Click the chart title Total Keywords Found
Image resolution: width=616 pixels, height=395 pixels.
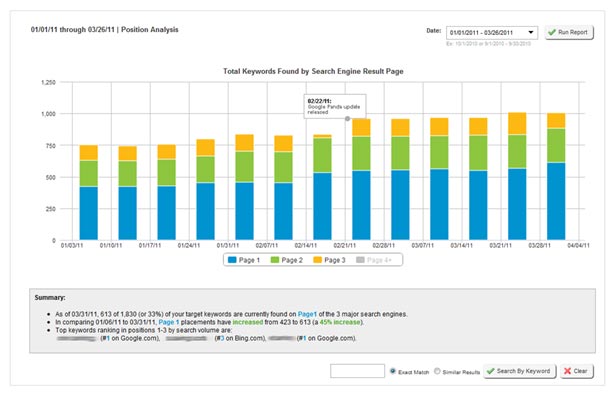click(x=313, y=71)
